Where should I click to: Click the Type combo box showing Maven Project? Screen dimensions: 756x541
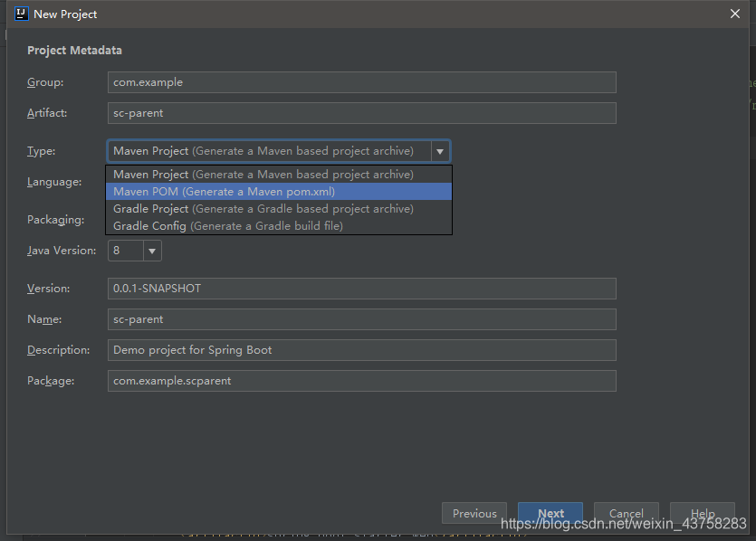279,151
